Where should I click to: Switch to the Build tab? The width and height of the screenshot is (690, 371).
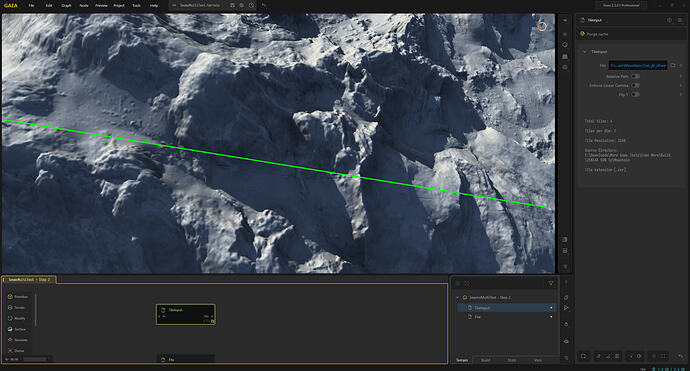coord(486,360)
